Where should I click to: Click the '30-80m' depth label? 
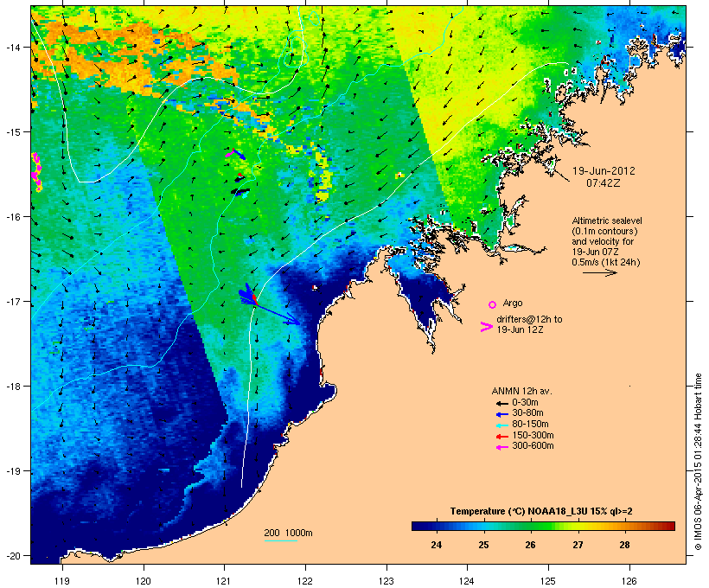(527, 413)
